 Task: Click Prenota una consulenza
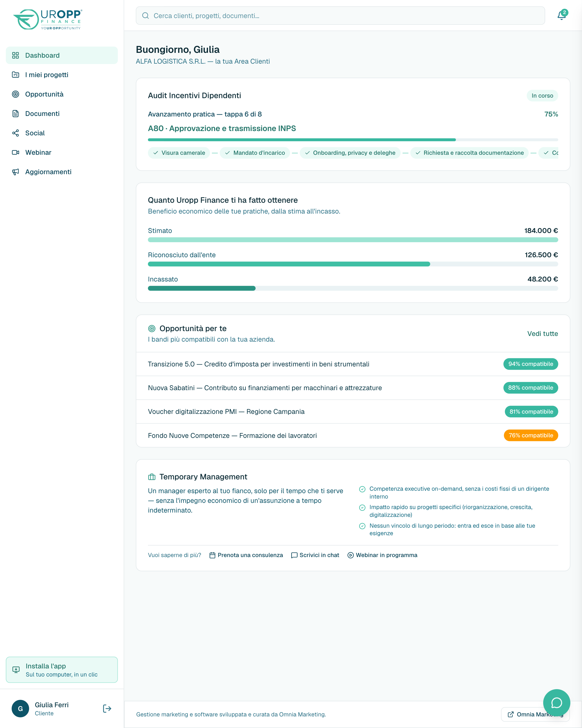coord(246,555)
